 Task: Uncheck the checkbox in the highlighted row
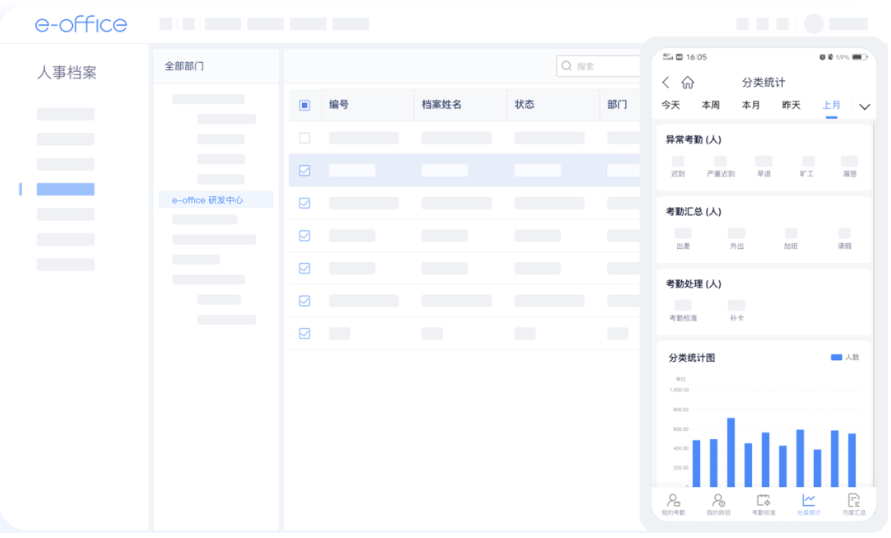[x=305, y=170]
